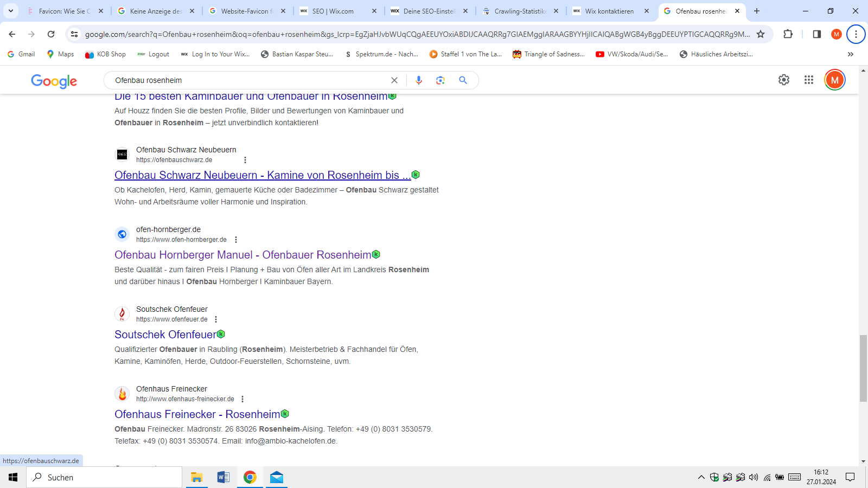Bookmark this page with the star icon

[761, 34]
